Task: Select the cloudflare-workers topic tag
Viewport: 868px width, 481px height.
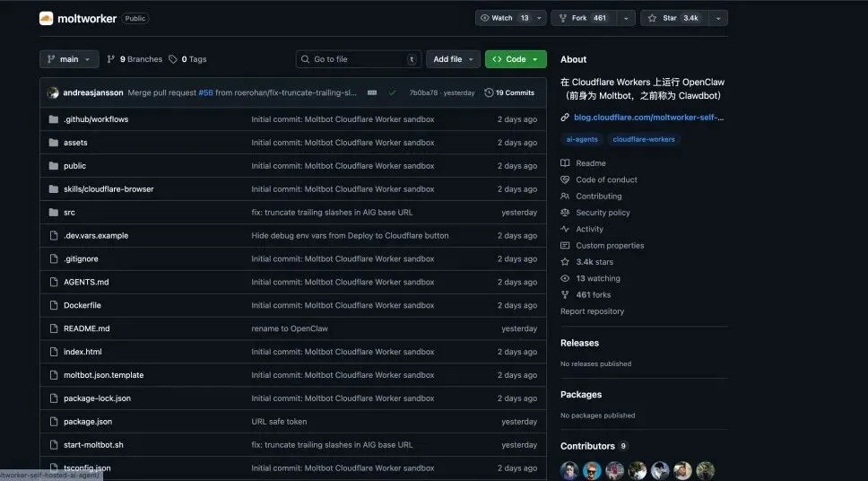Action: 643,140
